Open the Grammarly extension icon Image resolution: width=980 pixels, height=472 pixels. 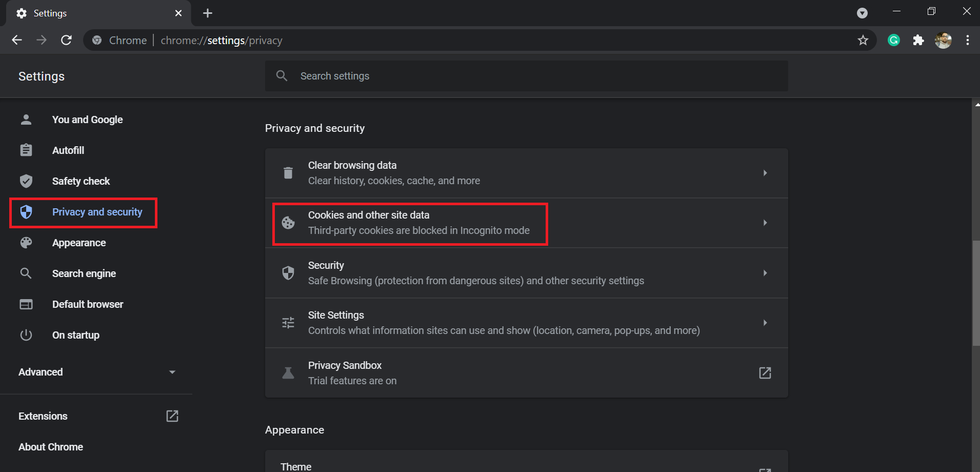coord(894,41)
